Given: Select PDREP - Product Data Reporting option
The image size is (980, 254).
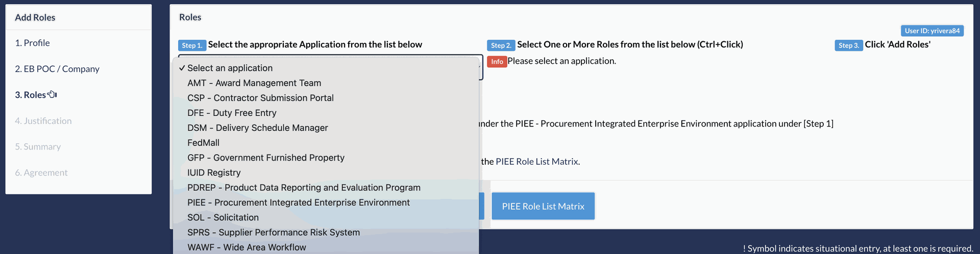Looking at the screenshot, I should click(304, 188).
